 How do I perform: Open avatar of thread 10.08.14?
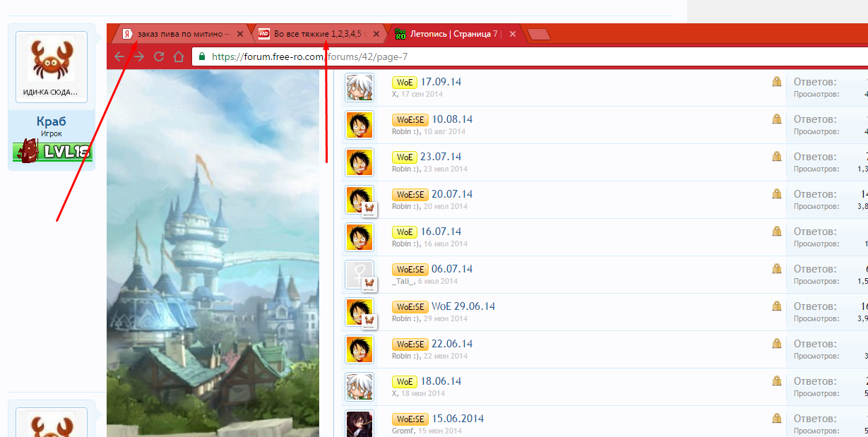tap(359, 125)
